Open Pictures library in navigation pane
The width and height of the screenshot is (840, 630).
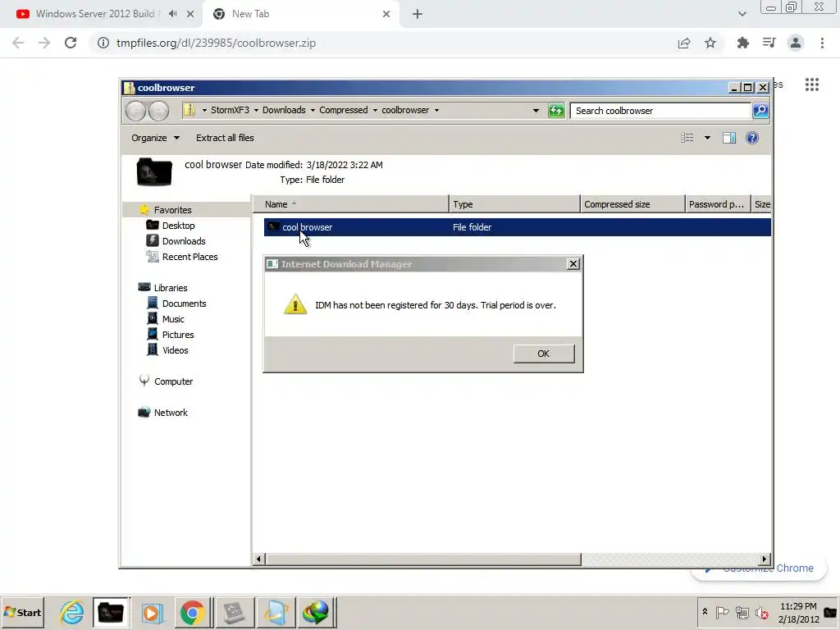[x=178, y=335]
